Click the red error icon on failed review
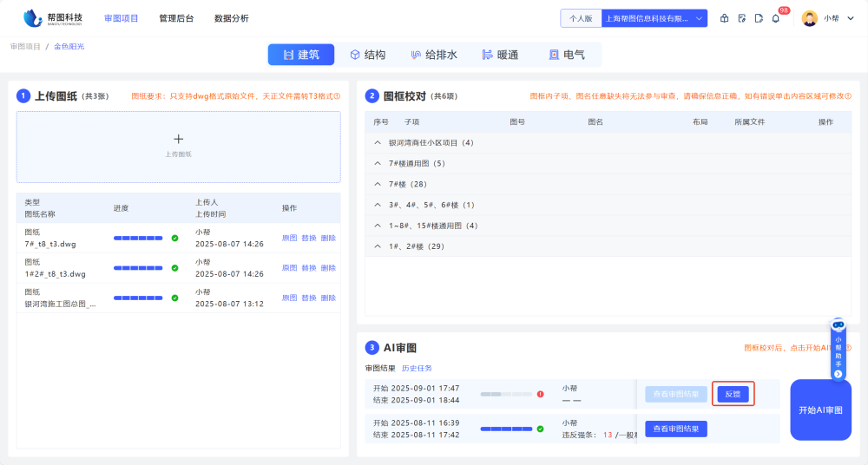868x465 pixels. (540, 394)
